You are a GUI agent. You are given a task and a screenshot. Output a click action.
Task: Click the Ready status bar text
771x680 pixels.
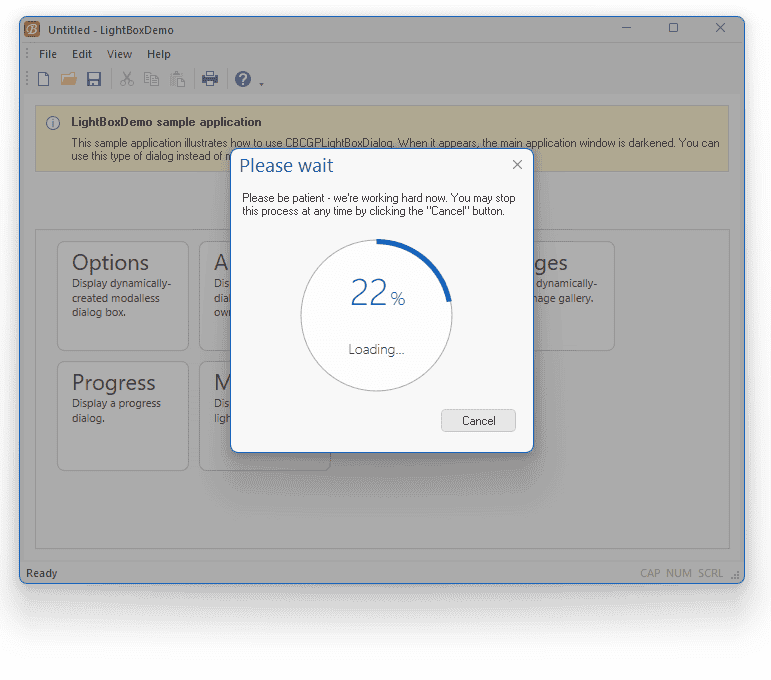pyautogui.click(x=42, y=573)
